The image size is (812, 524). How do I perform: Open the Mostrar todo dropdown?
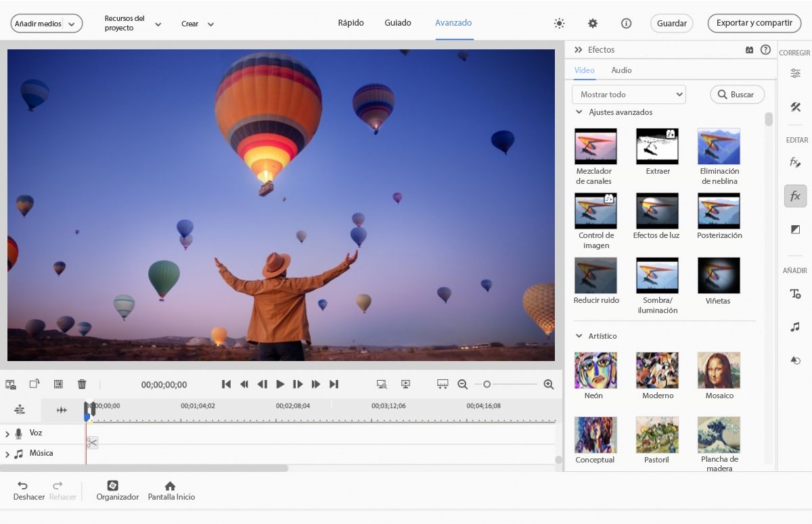[x=629, y=95]
